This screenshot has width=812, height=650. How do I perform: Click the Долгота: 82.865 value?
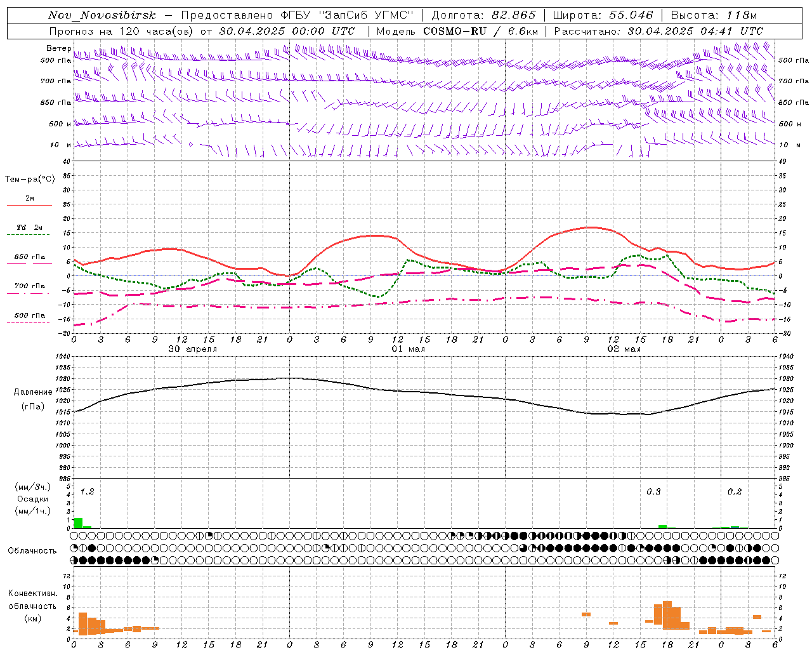pos(484,15)
